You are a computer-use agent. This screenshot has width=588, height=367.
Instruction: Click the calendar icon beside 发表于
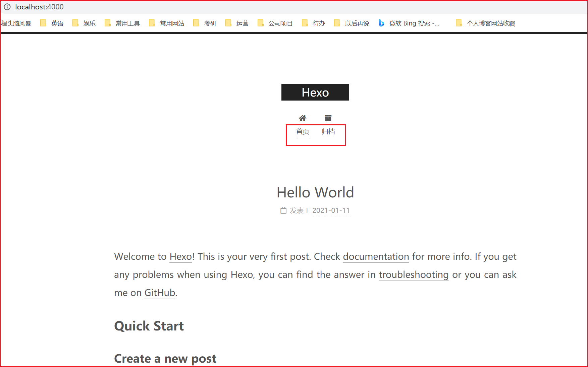283,210
